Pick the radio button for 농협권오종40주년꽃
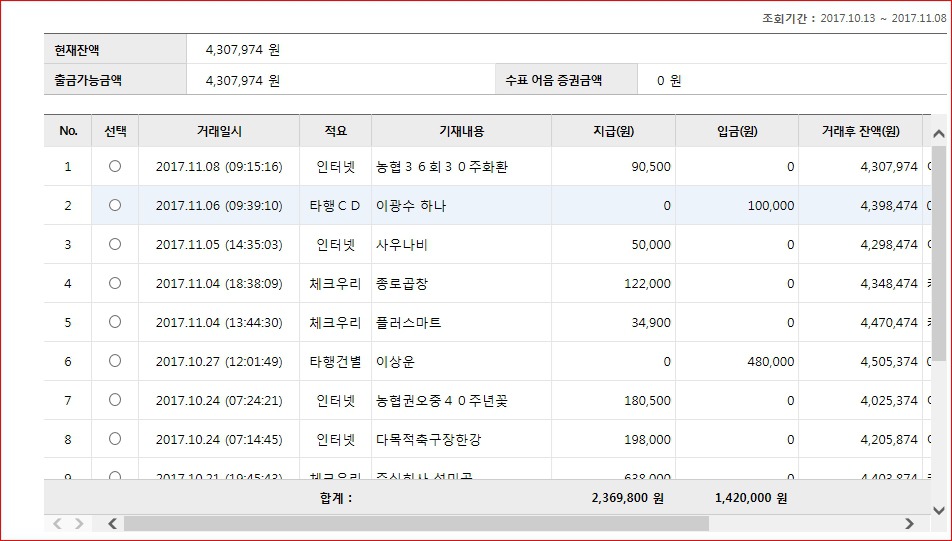 click(115, 400)
